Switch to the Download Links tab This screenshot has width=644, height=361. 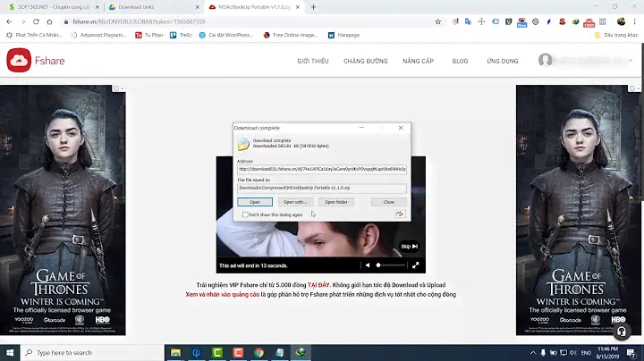pos(148,7)
